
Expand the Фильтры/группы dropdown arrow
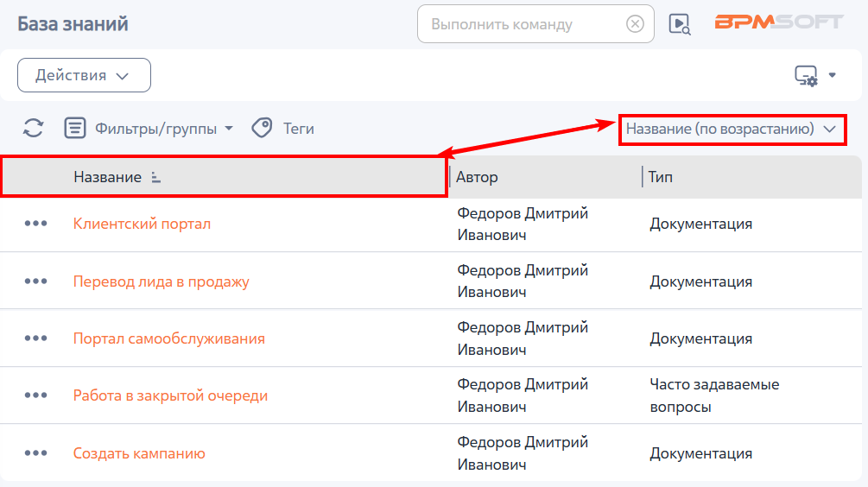(229, 129)
